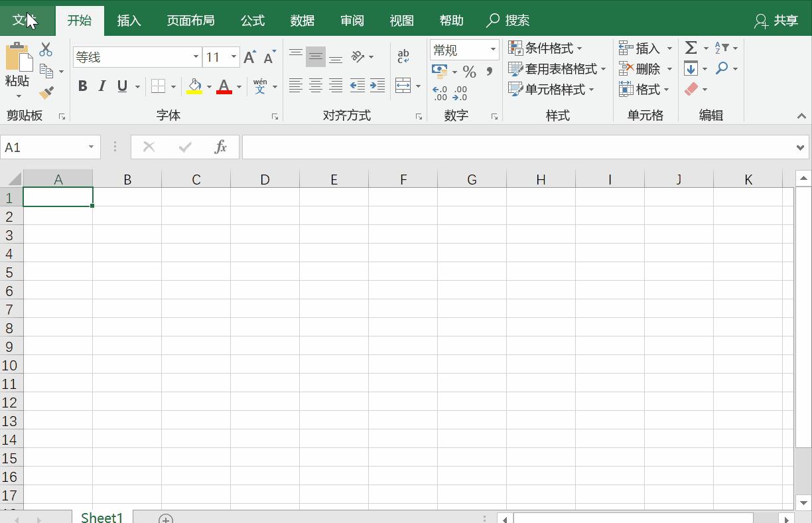
Task: Select the Italic formatting icon
Action: [x=101, y=86]
